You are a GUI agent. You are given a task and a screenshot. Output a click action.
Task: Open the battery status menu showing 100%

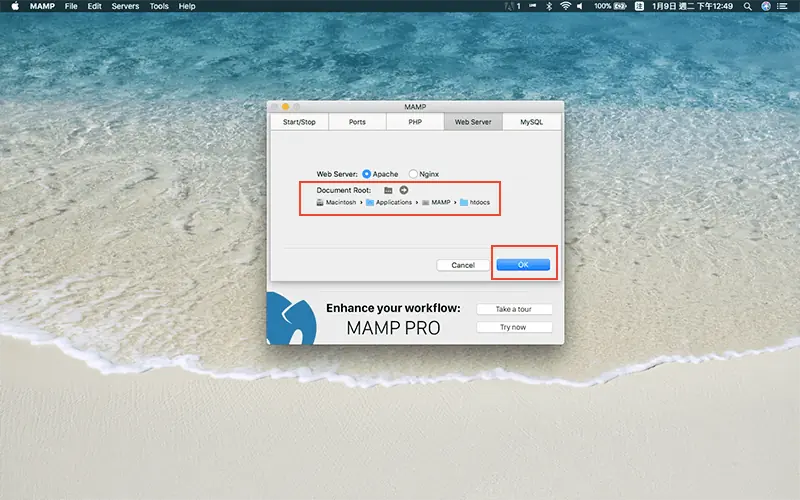[610, 6]
